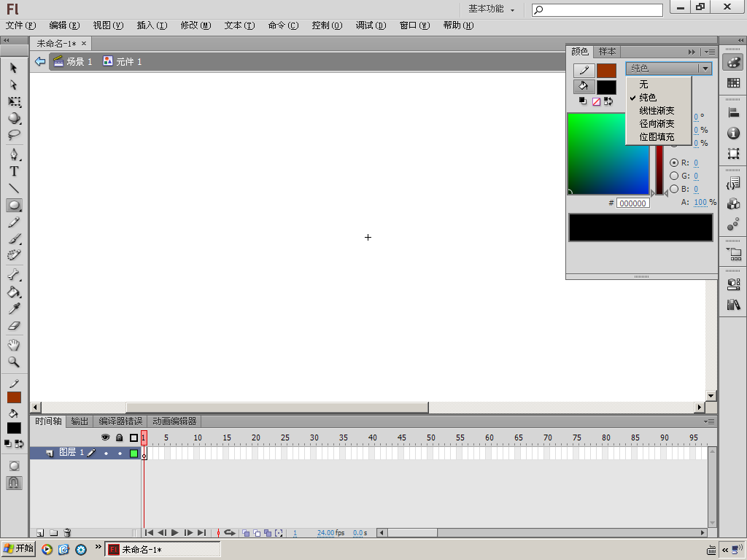
Task: Select the R color radio button
Action: (673, 163)
